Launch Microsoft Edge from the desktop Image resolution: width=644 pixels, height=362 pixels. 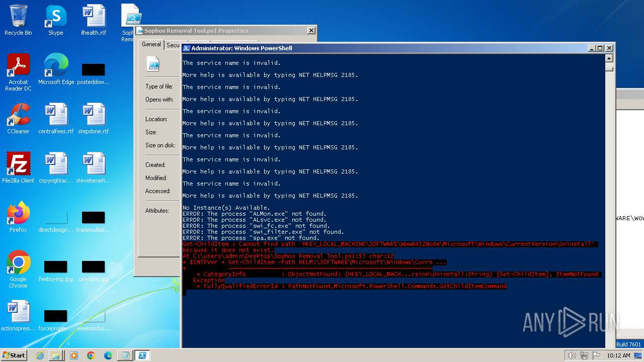coord(56,69)
